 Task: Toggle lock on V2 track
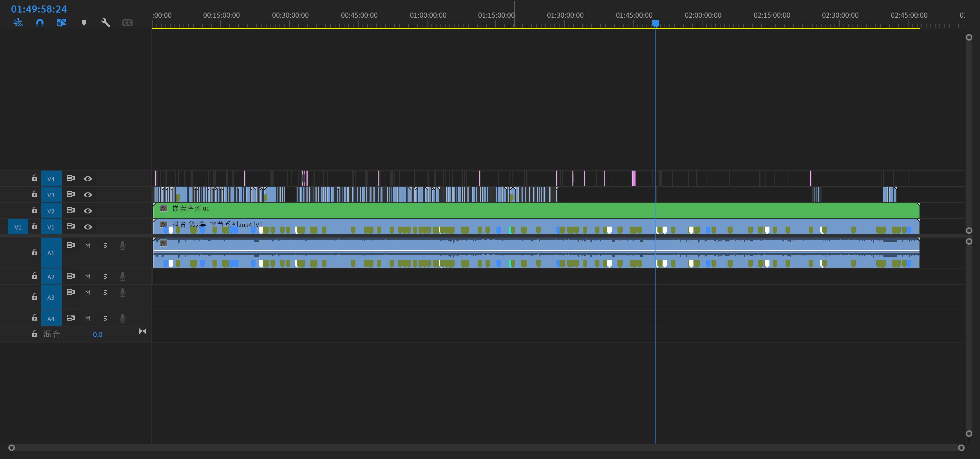point(35,210)
